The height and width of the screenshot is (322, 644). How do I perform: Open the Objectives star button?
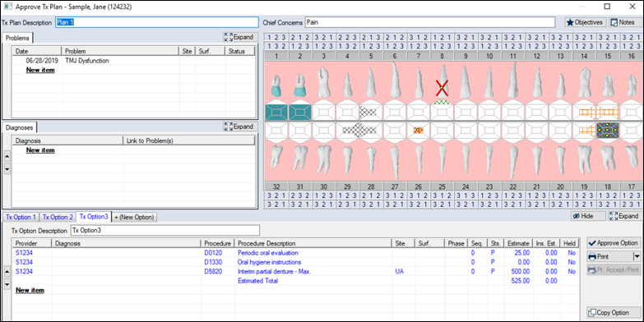point(585,22)
